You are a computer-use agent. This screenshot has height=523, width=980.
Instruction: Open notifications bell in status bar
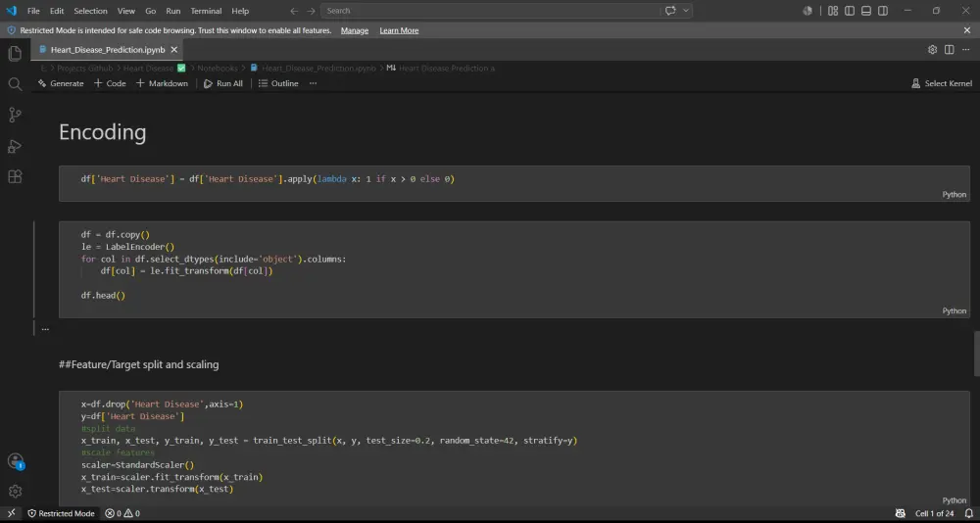pos(969,513)
